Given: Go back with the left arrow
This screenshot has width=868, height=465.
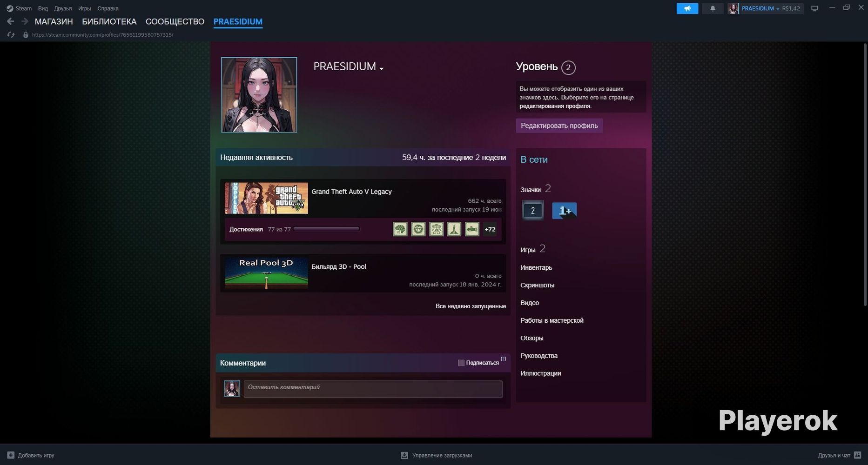Looking at the screenshot, I should [10, 21].
